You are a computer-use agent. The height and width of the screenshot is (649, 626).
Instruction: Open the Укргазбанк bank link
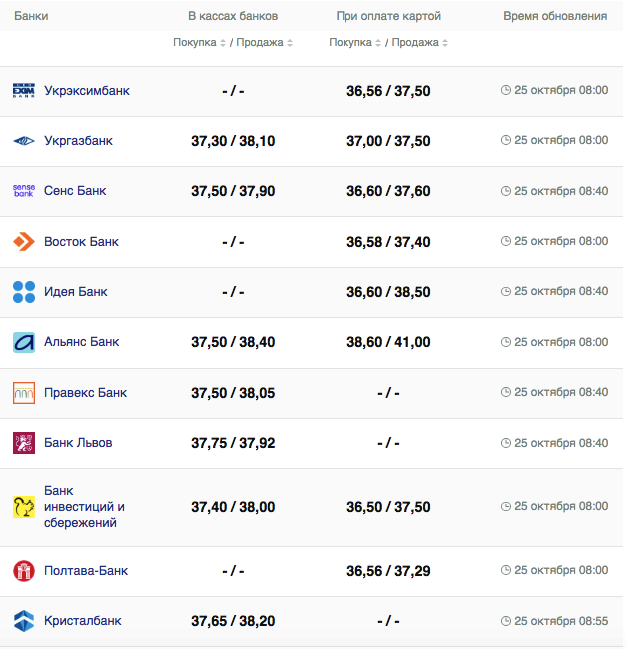click(x=78, y=141)
